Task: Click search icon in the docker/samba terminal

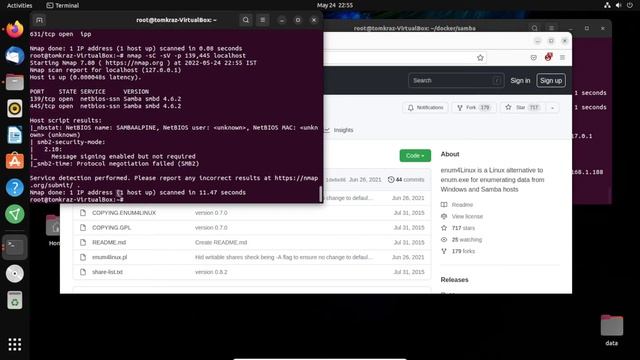Action: (534, 28)
